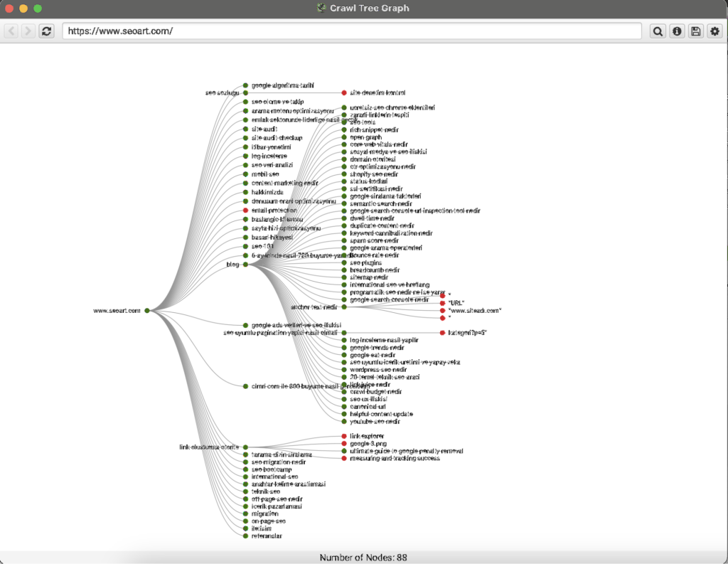Collapse the seo-sozlugu node
Screen dimensions: 728x564
[245, 92]
